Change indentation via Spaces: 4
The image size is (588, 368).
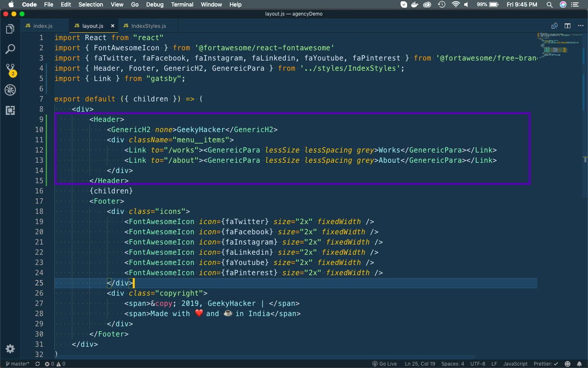tap(452, 364)
